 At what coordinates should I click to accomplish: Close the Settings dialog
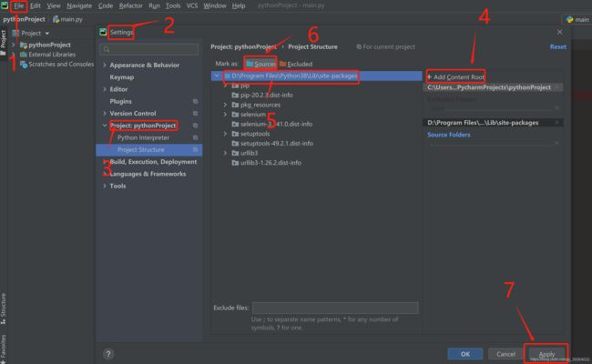click(559, 32)
